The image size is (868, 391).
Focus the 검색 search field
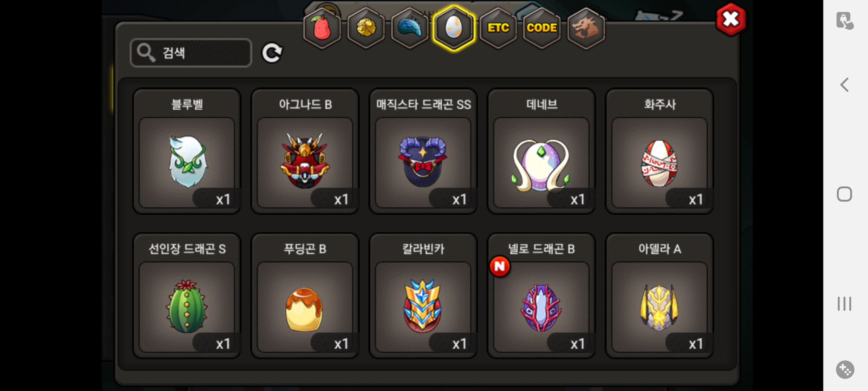(x=191, y=53)
